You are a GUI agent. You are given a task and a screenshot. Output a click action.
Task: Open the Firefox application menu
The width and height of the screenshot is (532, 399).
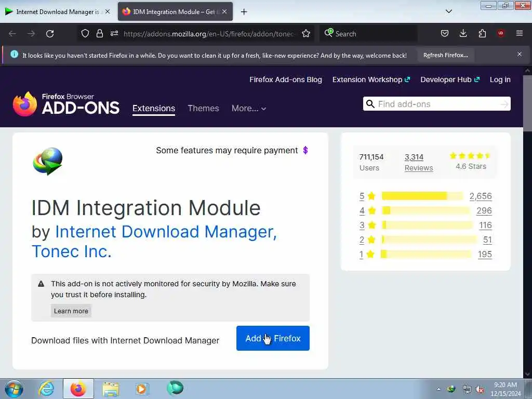[520, 33]
